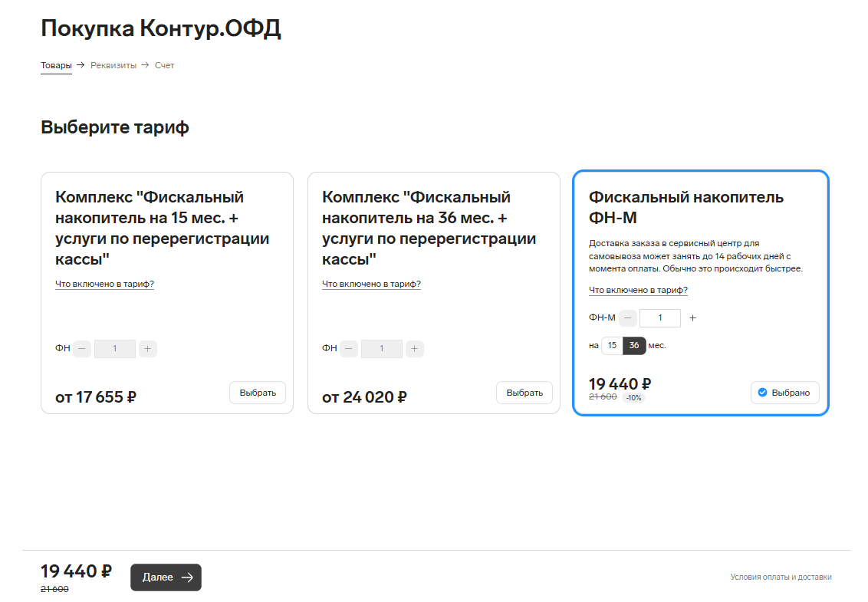Go to the Товары step

click(x=56, y=65)
